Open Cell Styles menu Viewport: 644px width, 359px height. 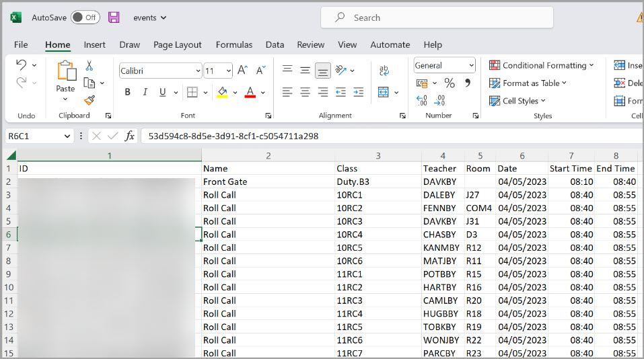tap(517, 101)
